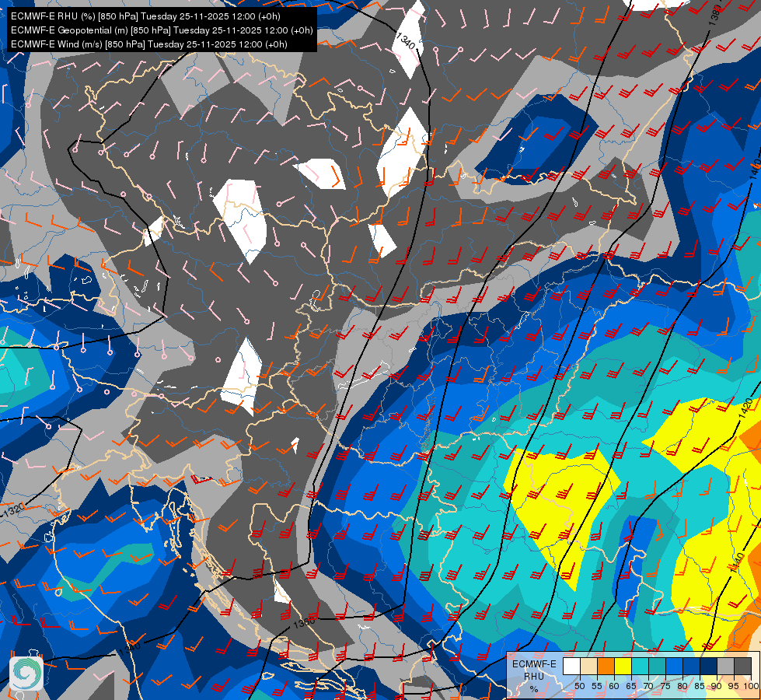Select the teal 70-75 legend swatch
The height and width of the screenshot is (700, 761).
click(657, 667)
